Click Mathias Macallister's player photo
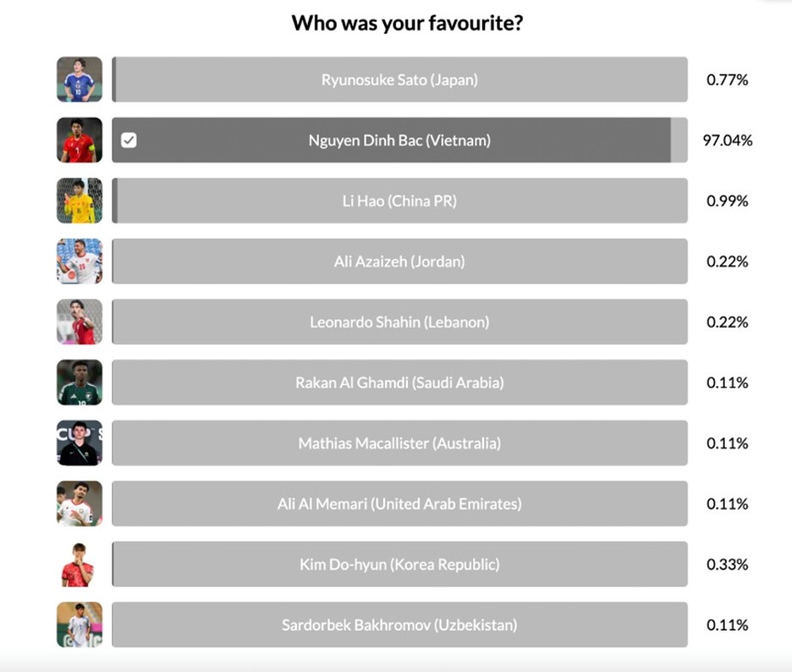The image size is (792, 672). click(80, 443)
